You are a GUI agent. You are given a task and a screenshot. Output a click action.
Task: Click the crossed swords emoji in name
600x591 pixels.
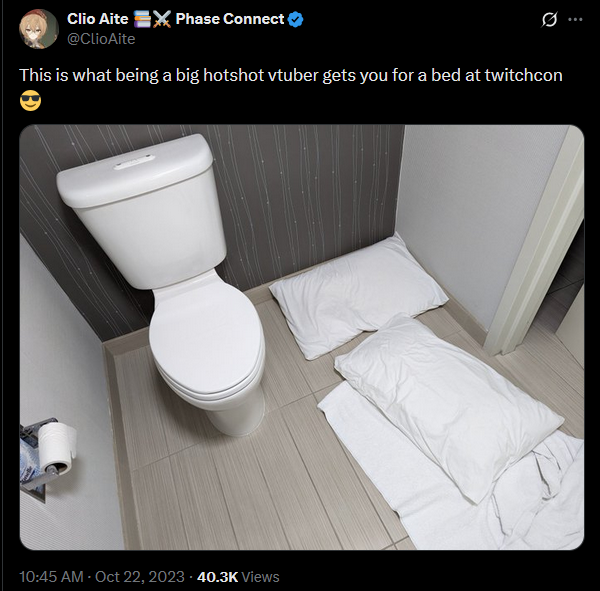(x=161, y=19)
